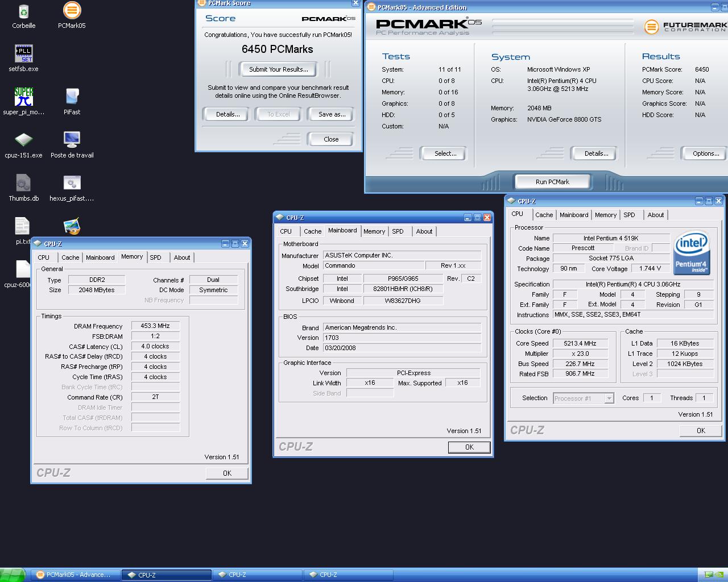
Task: Open Cache tab in CPU-Z CPU window
Action: [544, 215]
